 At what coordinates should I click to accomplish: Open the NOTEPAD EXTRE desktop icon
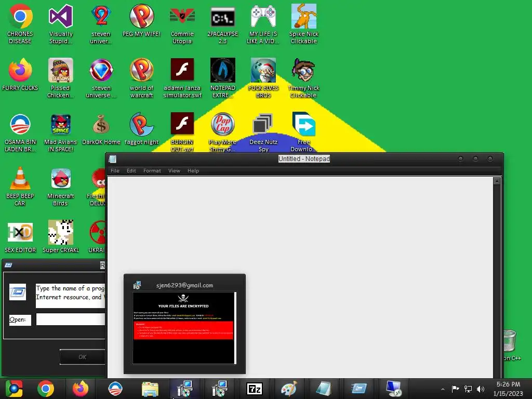222,78
